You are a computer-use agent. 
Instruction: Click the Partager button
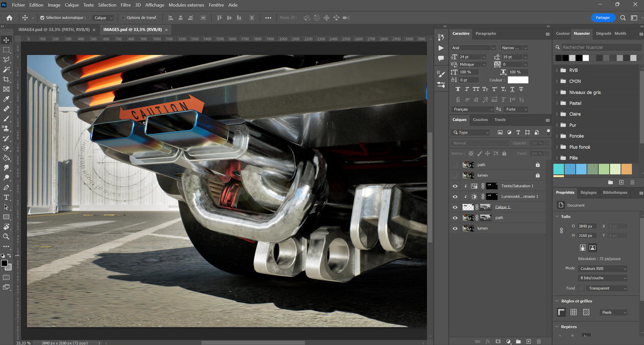click(x=603, y=17)
